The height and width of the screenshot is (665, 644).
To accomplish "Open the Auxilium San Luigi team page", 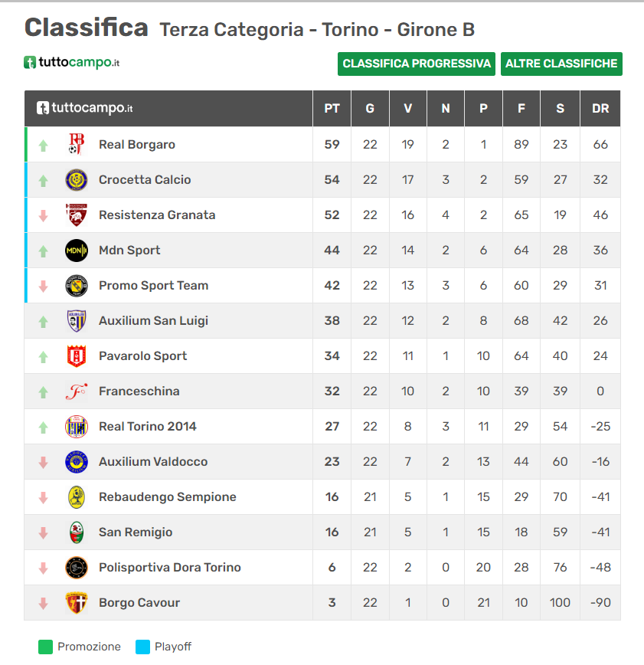I will coord(153,321).
